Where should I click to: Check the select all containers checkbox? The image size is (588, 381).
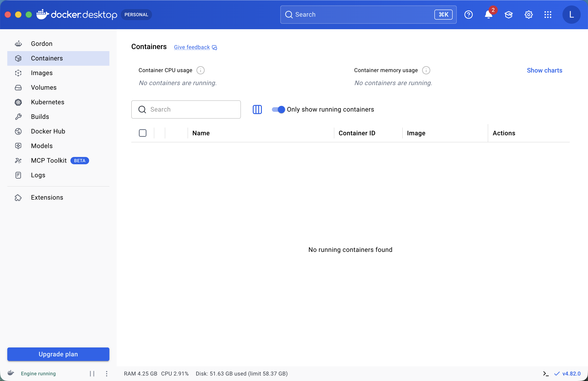[142, 133]
